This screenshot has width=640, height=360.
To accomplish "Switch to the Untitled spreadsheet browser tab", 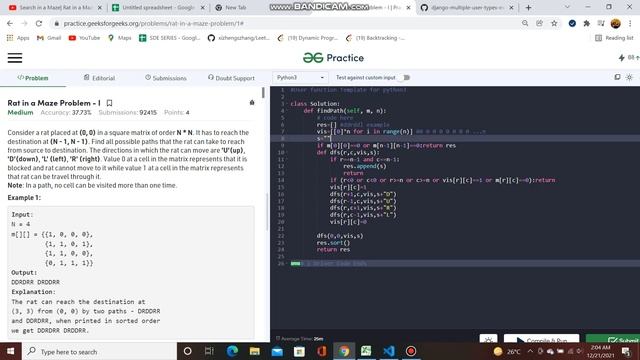I will (158, 7).
